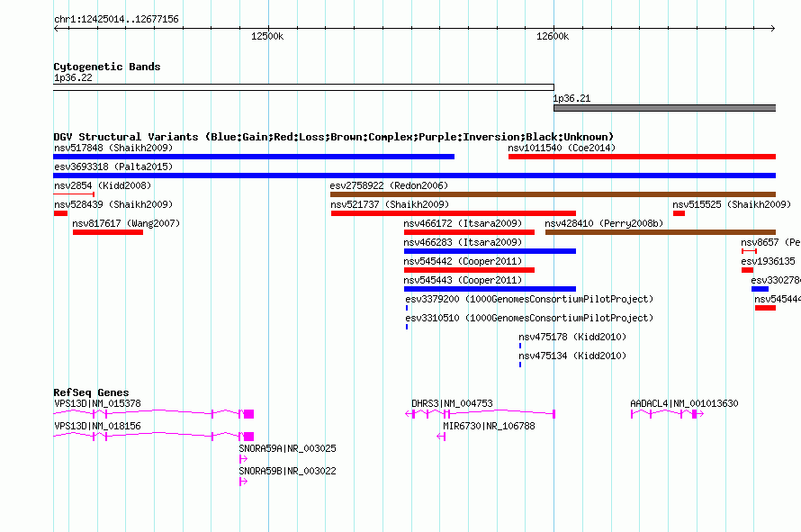Select nsv817617 (Wang2007) variant label
The height and width of the screenshot is (532, 801).
click(x=126, y=223)
